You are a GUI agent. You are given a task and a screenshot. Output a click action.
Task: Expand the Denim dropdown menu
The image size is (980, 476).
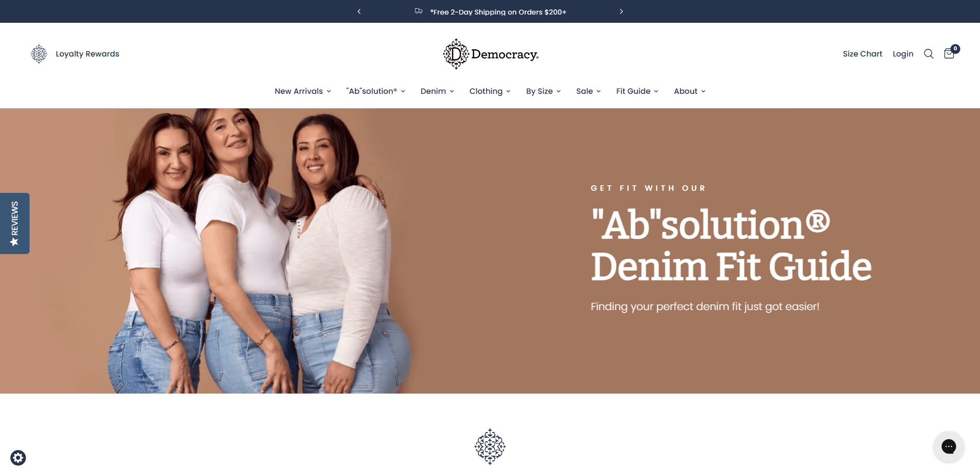pyautogui.click(x=437, y=91)
